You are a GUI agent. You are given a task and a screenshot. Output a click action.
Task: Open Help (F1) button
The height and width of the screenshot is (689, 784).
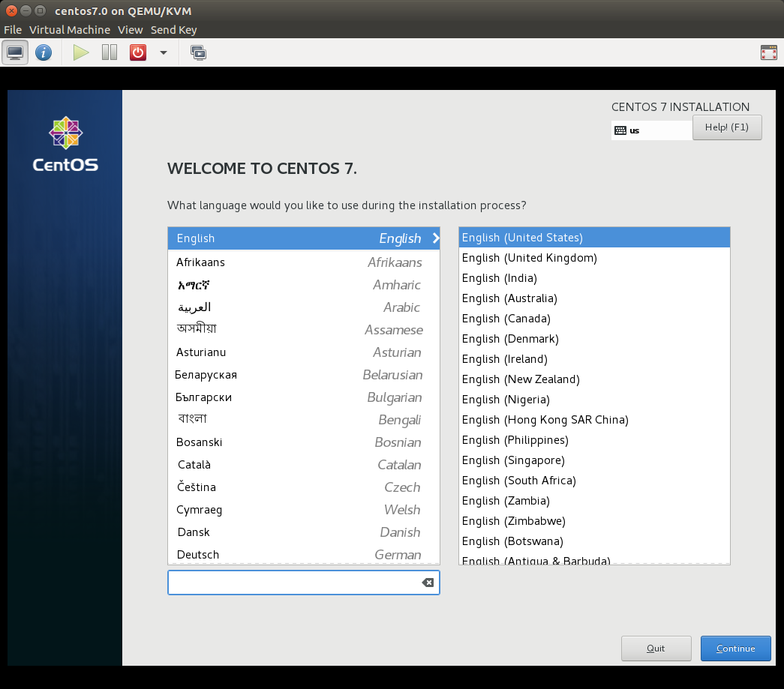[x=726, y=127]
